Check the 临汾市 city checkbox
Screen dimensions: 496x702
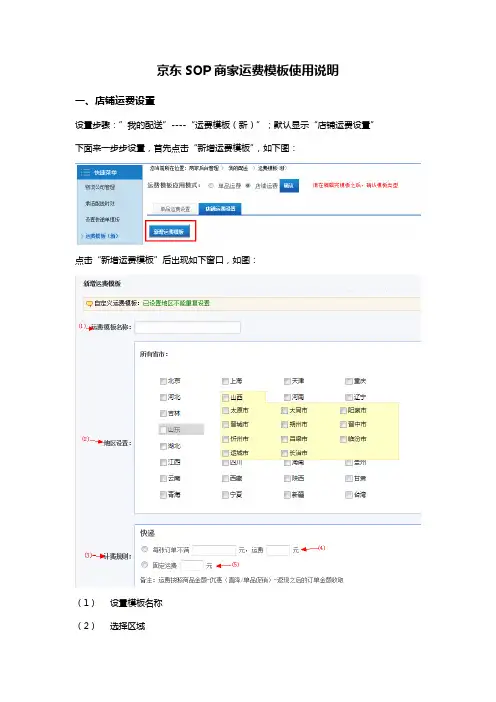[x=343, y=439]
